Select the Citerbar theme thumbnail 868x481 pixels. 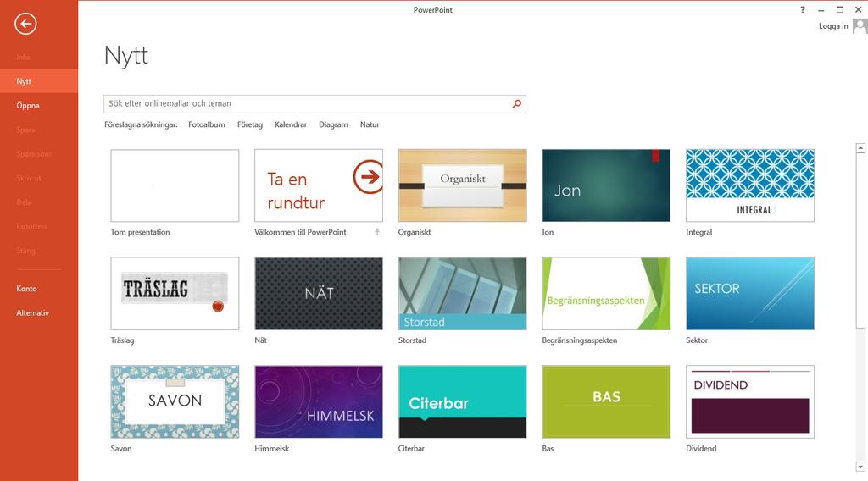pos(462,401)
